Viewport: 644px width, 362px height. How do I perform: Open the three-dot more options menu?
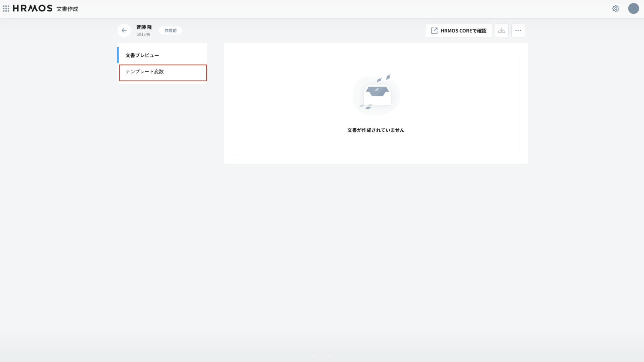pos(518,31)
